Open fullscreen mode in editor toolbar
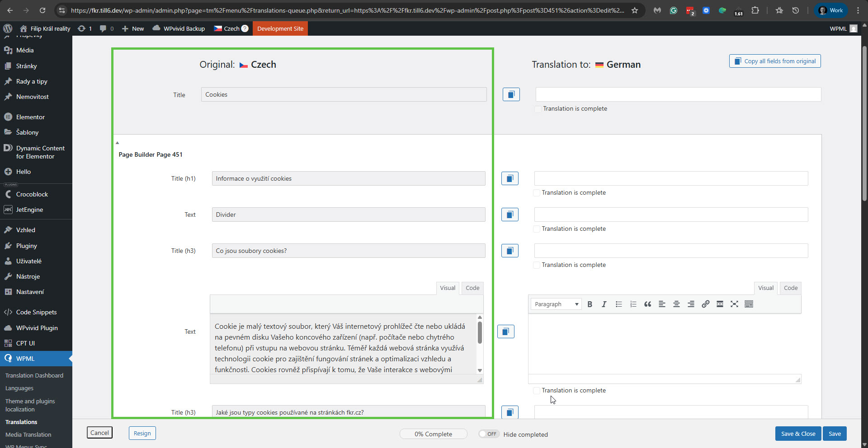The image size is (868, 448). 734,304
